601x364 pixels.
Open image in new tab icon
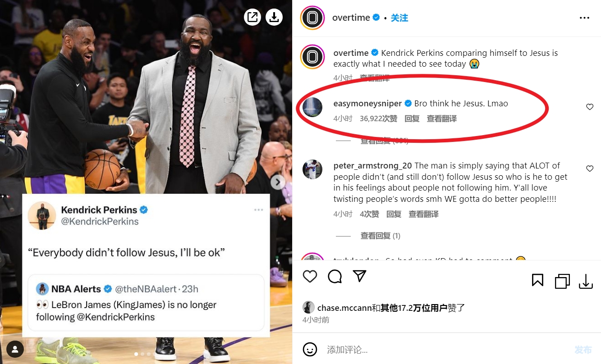(252, 18)
